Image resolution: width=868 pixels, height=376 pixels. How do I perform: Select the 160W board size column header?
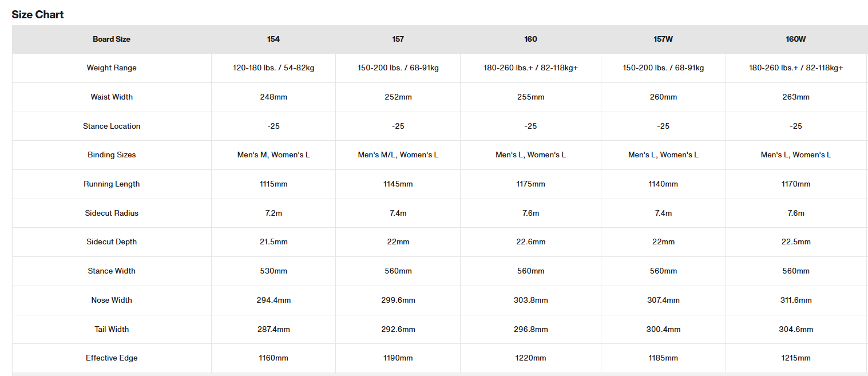[x=796, y=39]
